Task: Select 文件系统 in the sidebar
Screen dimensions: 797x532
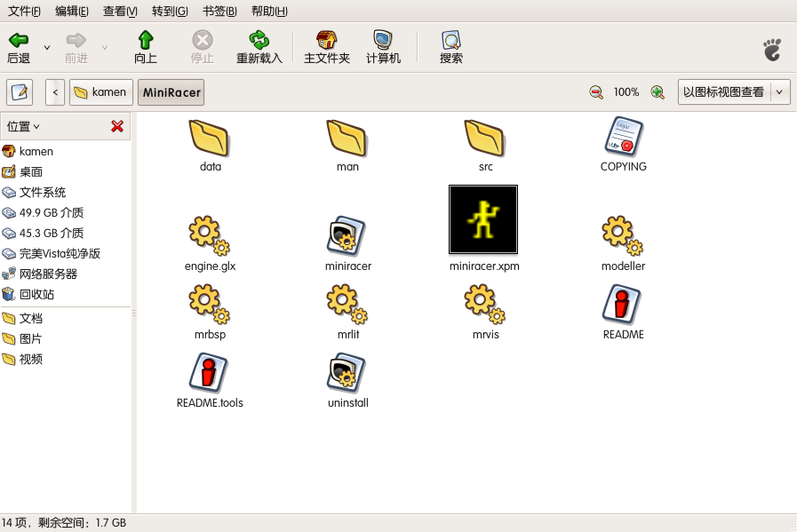Action: (x=65, y=192)
